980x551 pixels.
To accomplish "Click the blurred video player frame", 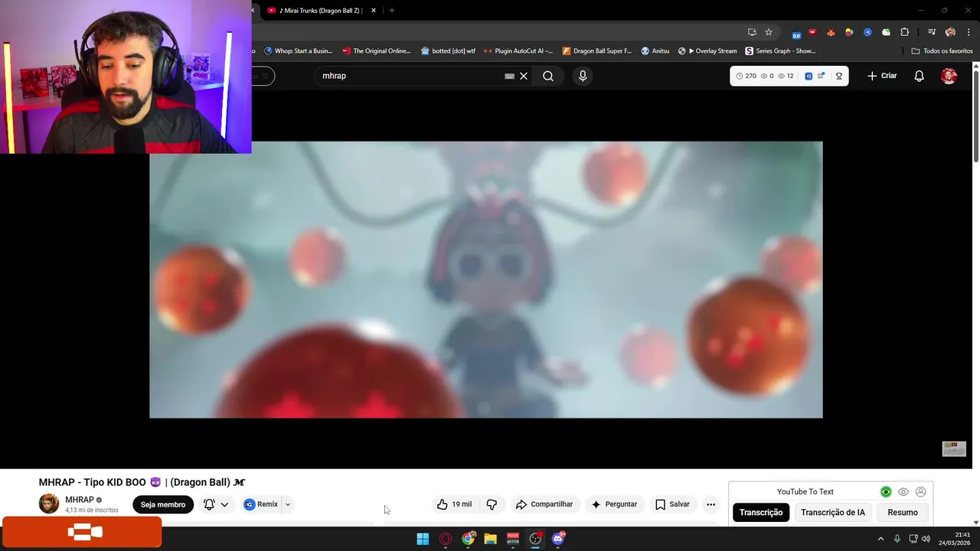I will tap(486, 279).
